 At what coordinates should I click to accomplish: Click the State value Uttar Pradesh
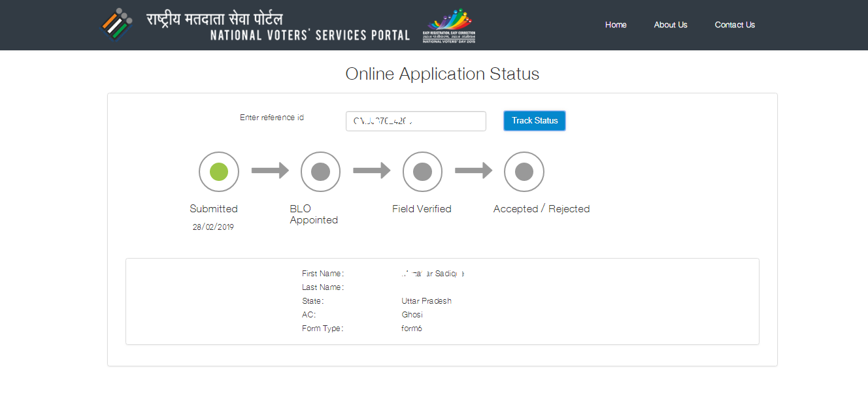pyautogui.click(x=426, y=300)
